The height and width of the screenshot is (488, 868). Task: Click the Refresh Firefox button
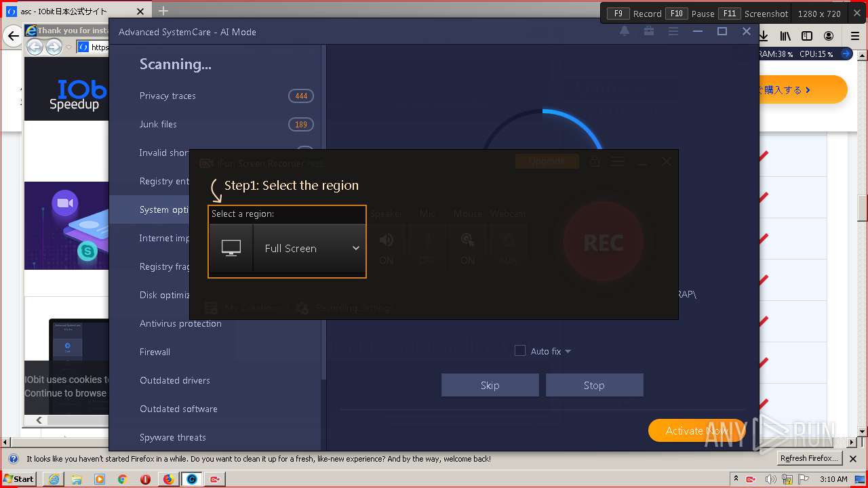point(809,458)
